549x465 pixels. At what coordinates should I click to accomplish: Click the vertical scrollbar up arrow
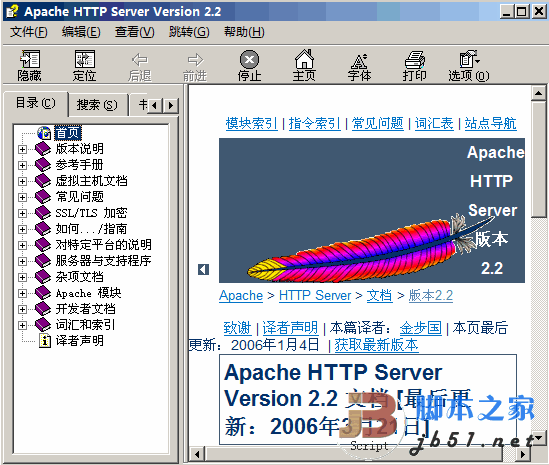[538, 93]
